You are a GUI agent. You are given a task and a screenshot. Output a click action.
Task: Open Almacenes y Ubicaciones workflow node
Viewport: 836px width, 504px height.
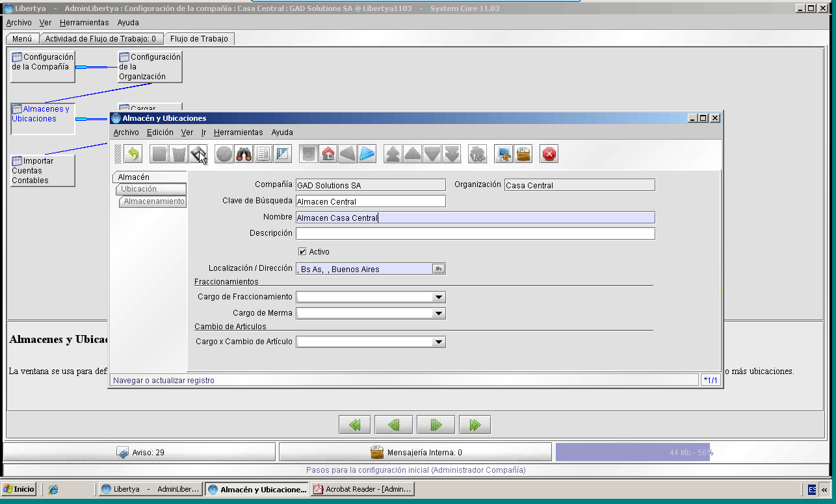click(43, 119)
